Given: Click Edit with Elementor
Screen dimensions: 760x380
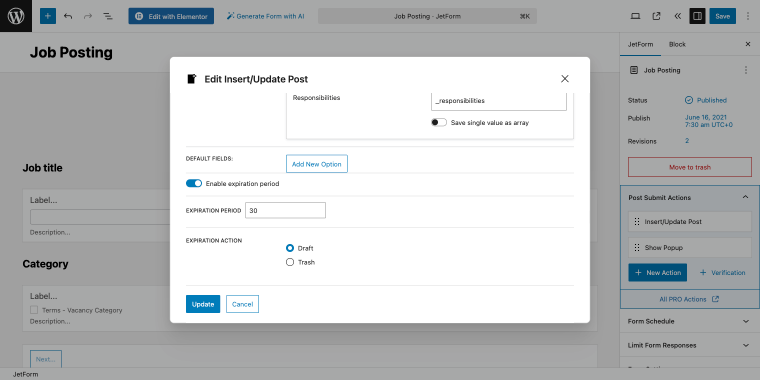Looking at the screenshot, I should (171, 16).
